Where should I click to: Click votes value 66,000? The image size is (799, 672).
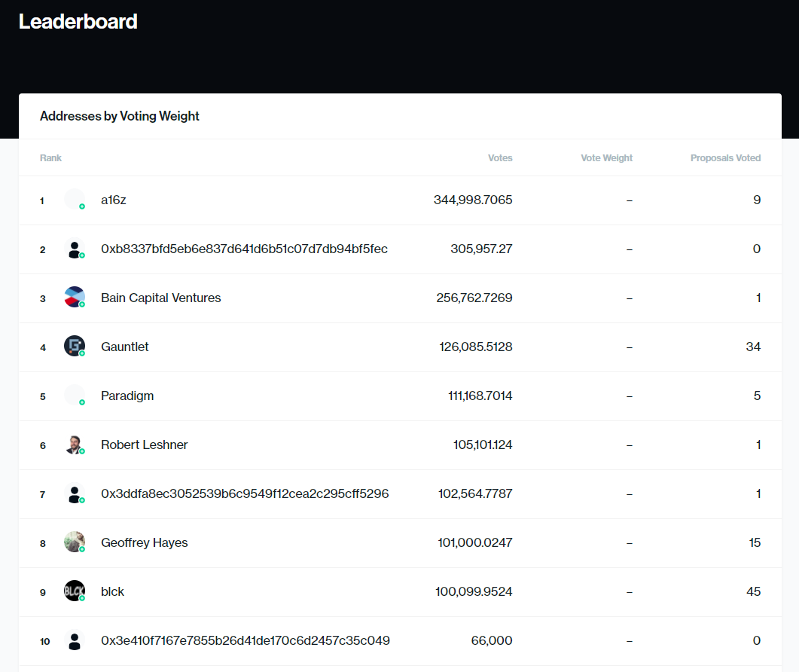[492, 640]
